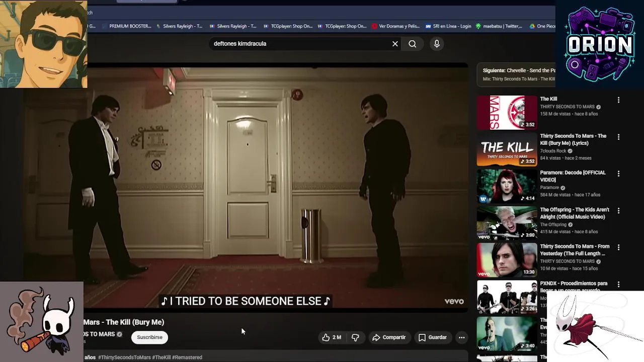The image size is (644, 362).
Task: Open 'The Kill' 3:52 MARS thumbnail
Action: tap(507, 113)
